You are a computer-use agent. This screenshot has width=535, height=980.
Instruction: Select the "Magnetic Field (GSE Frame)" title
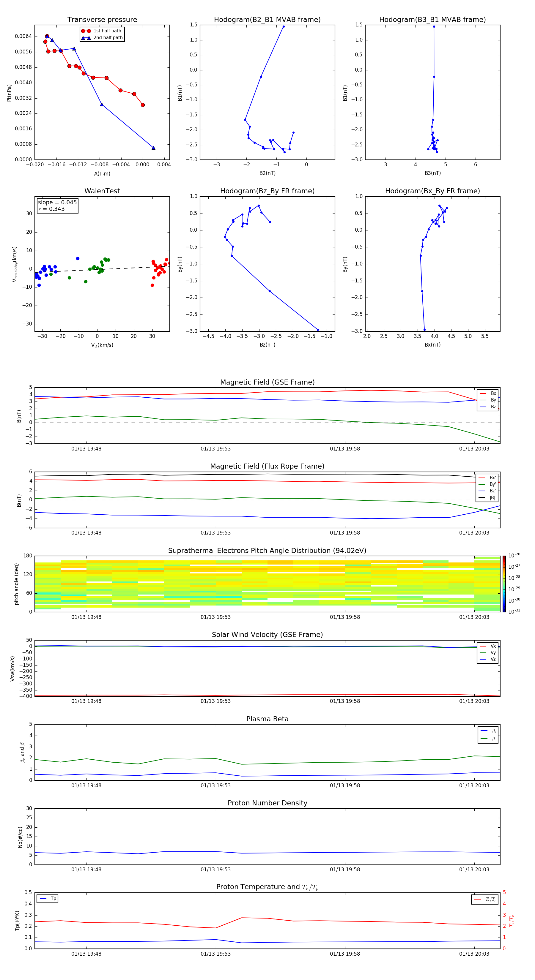point(267,382)
